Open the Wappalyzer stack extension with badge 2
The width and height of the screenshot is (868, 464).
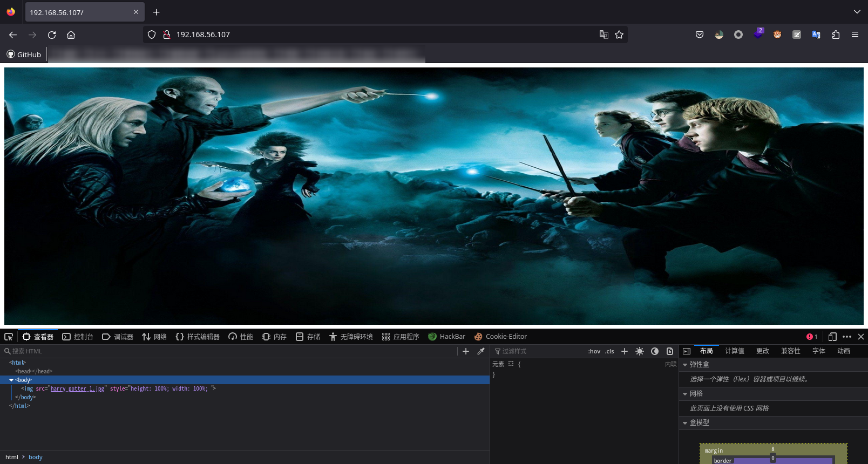pyautogui.click(x=758, y=34)
